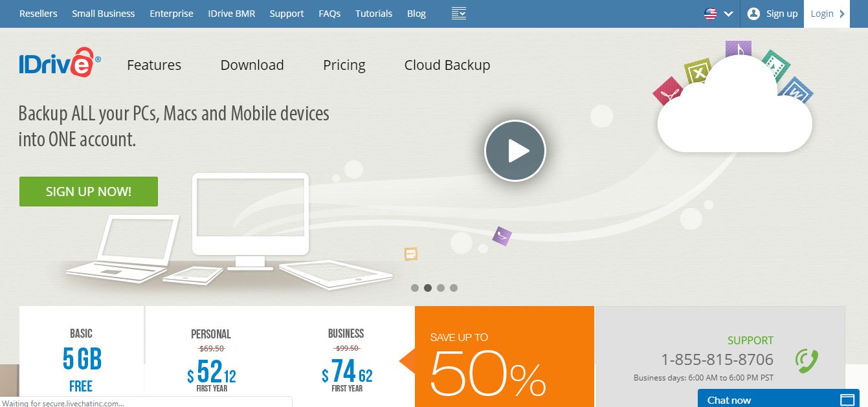The height and width of the screenshot is (407, 868).
Task: Click the white cloud graphic
Action: click(735, 111)
